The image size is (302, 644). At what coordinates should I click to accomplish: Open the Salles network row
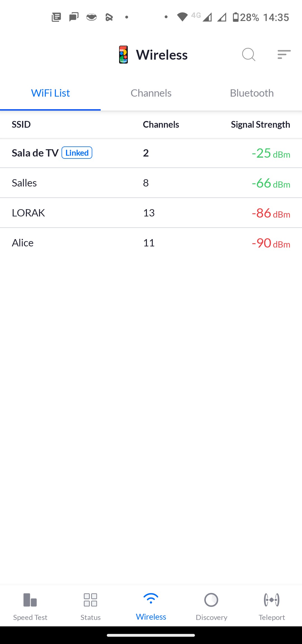(151, 183)
